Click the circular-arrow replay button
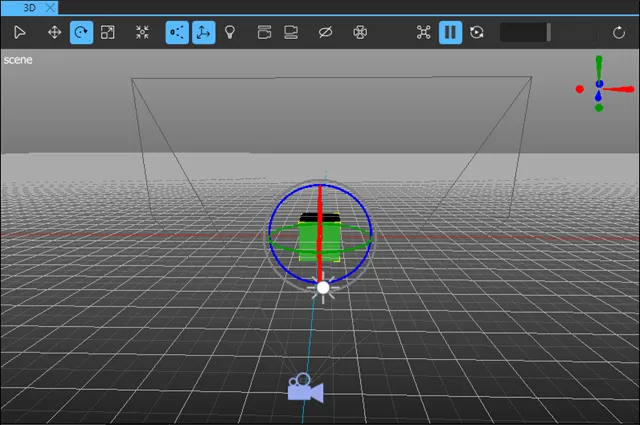Image resolution: width=640 pixels, height=425 pixels. click(x=477, y=32)
